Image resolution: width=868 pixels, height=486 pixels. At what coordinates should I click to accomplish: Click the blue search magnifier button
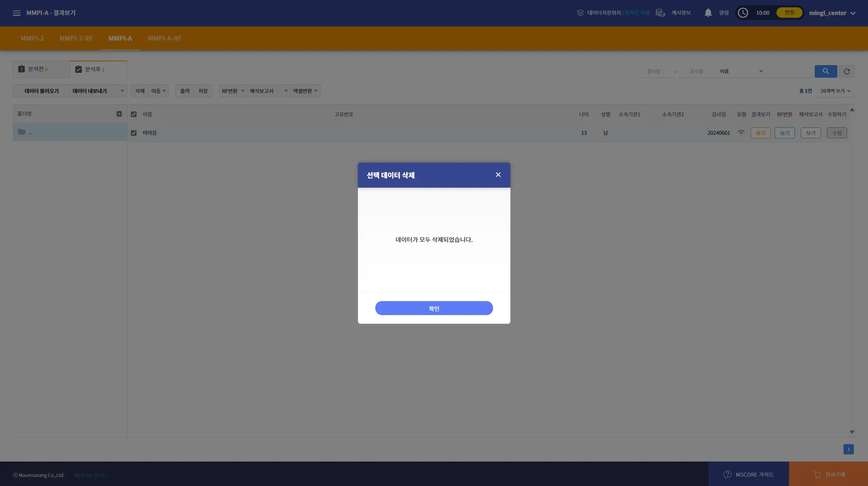coord(825,71)
